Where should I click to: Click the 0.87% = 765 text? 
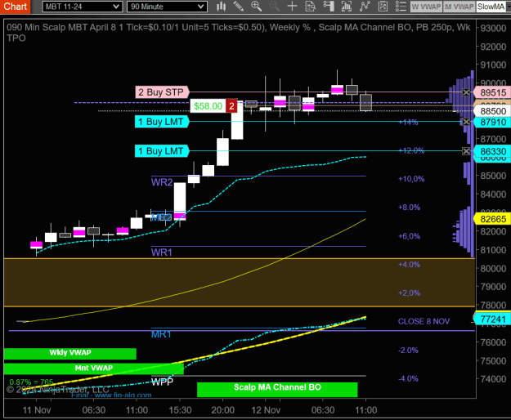point(31,382)
